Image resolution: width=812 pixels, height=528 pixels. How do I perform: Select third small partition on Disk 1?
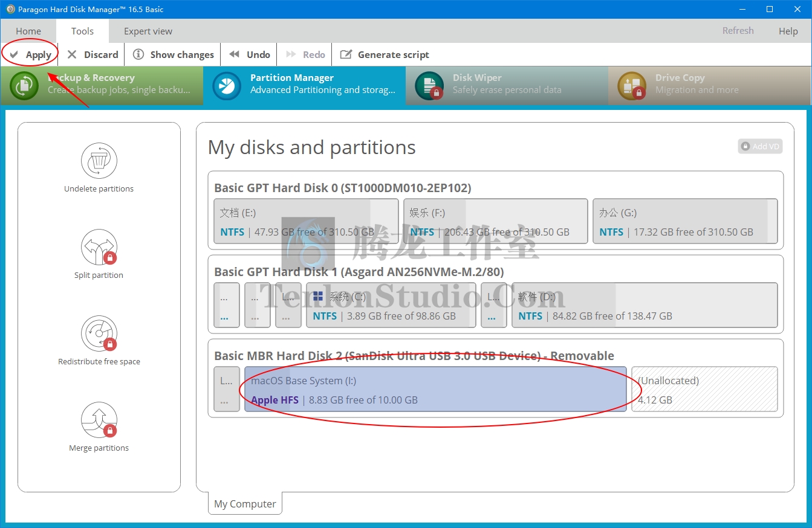pyautogui.click(x=288, y=305)
